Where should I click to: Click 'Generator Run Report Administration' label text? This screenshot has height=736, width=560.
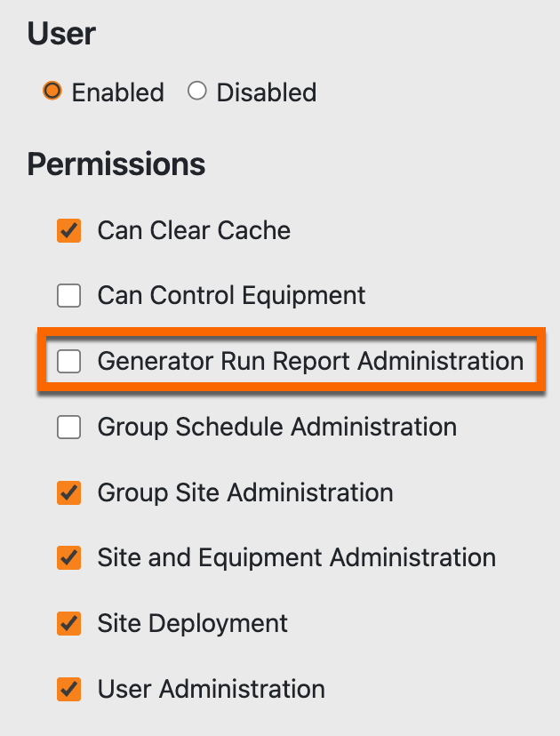(310, 361)
